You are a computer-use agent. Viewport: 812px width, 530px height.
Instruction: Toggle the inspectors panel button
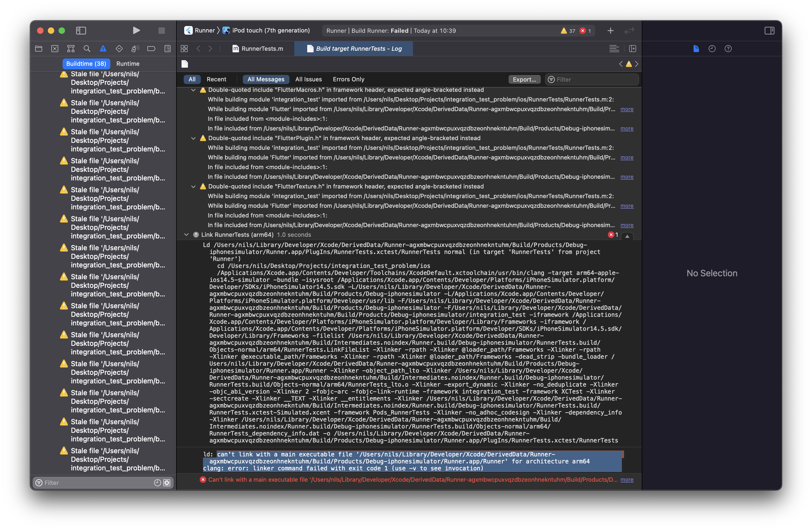coord(769,31)
